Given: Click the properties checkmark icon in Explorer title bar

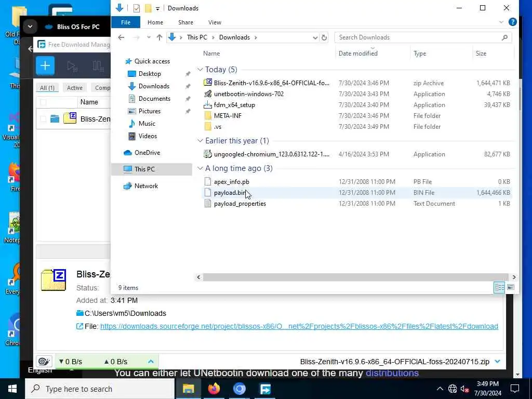Looking at the screenshot, I should pyautogui.click(x=137, y=8).
